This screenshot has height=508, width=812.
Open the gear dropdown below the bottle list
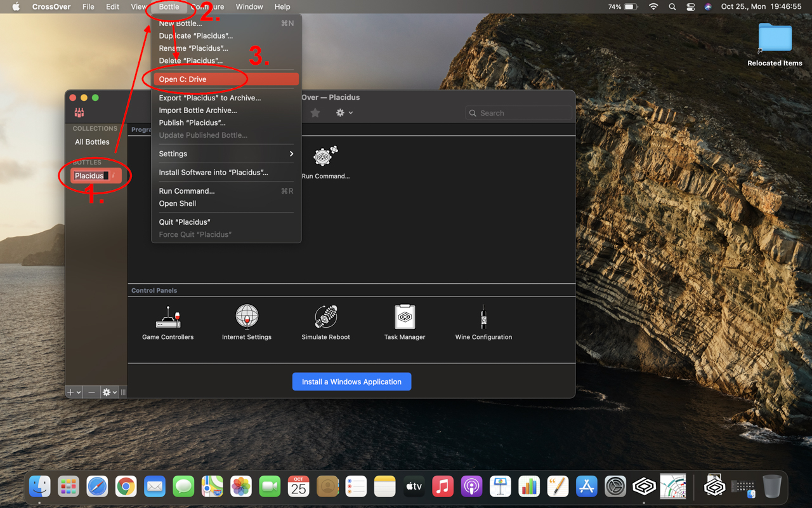(x=109, y=392)
